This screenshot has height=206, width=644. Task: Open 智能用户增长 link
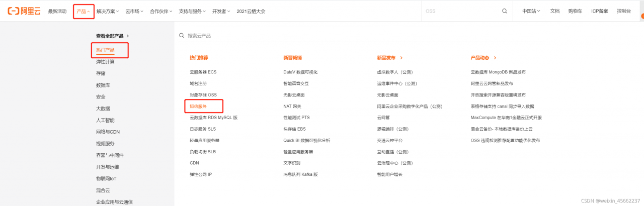pos(390,174)
